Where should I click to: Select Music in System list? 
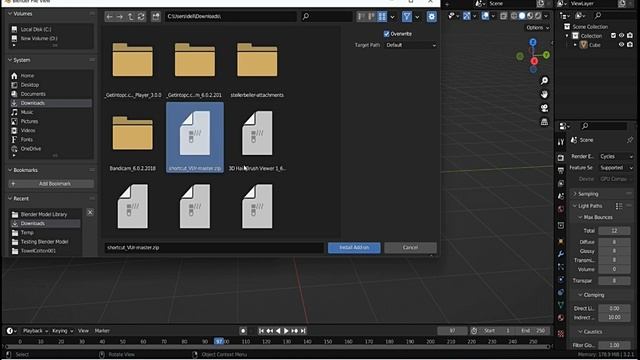27,112
